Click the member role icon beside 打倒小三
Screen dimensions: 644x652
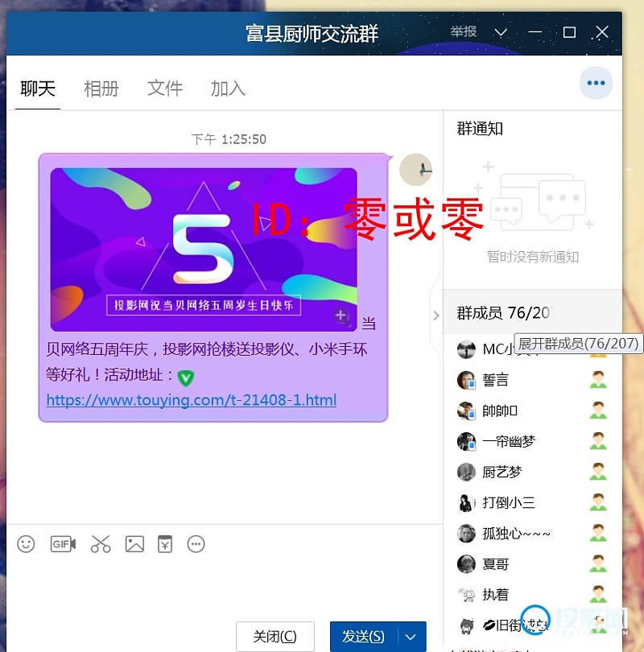tap(598, 502)
